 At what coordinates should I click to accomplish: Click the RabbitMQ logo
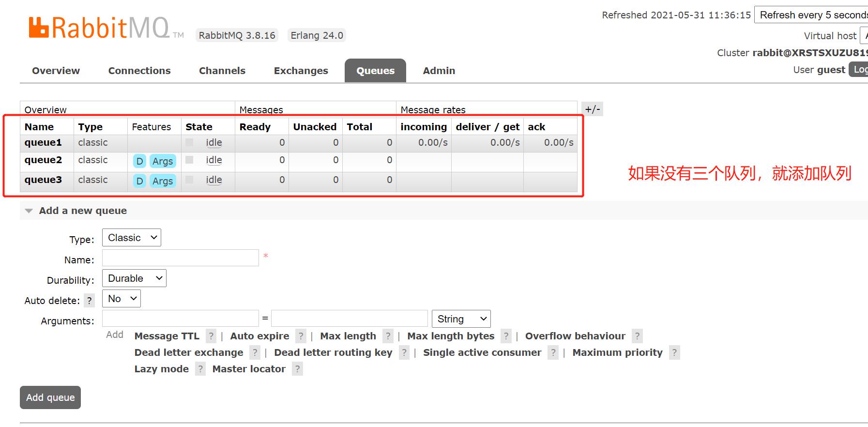point(106,28)
